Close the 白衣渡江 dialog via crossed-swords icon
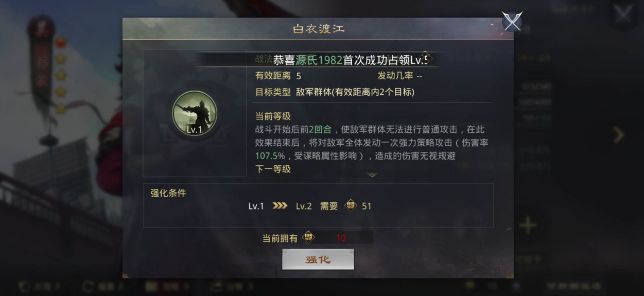 pos(512,22)
